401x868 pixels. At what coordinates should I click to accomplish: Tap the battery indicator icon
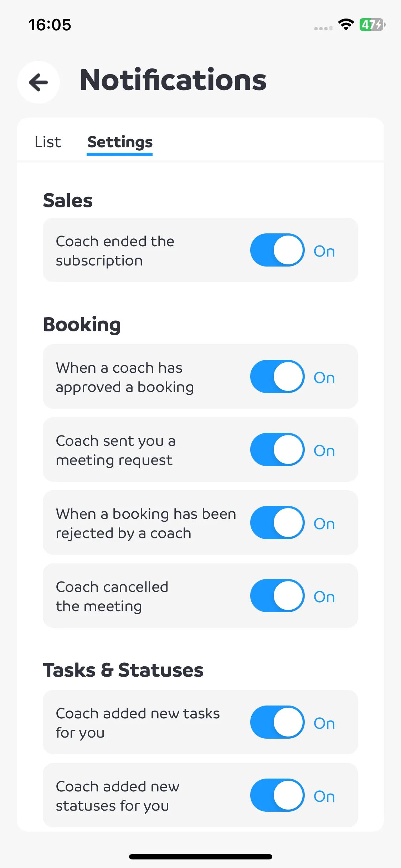(x=372, y=25)
